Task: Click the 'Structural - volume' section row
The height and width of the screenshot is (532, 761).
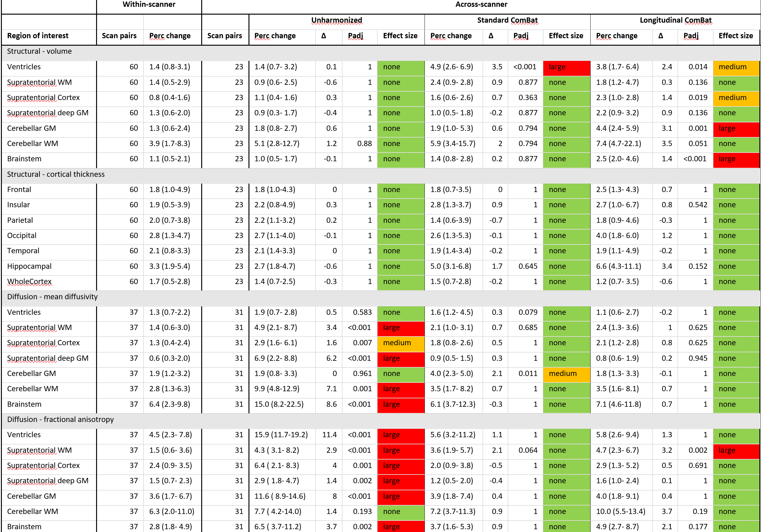Action: 39,51
